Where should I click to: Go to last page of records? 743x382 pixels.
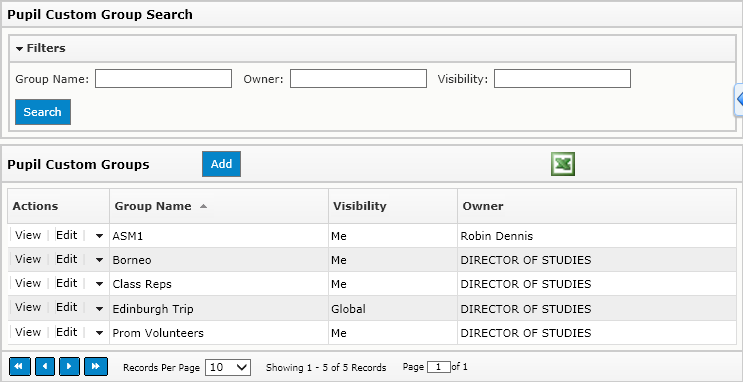click(x=96, y=367)
